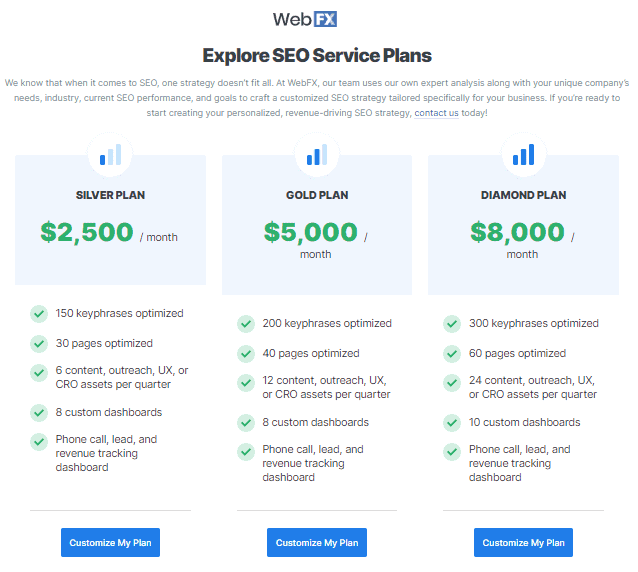The width and height of the screenshot is (638, 572).
Task: Click the DIAMOND PLAN title
Action: tap(524, 195)
